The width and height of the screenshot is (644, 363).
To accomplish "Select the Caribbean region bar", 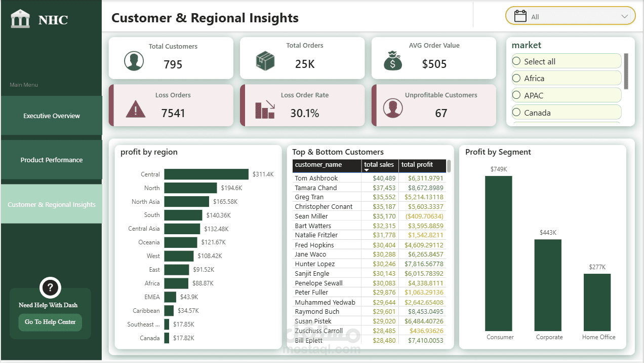I will [169, 311].
